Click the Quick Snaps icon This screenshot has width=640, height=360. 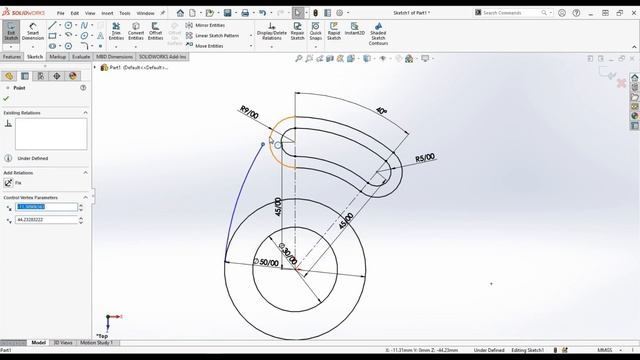click(x=316, y=31)
